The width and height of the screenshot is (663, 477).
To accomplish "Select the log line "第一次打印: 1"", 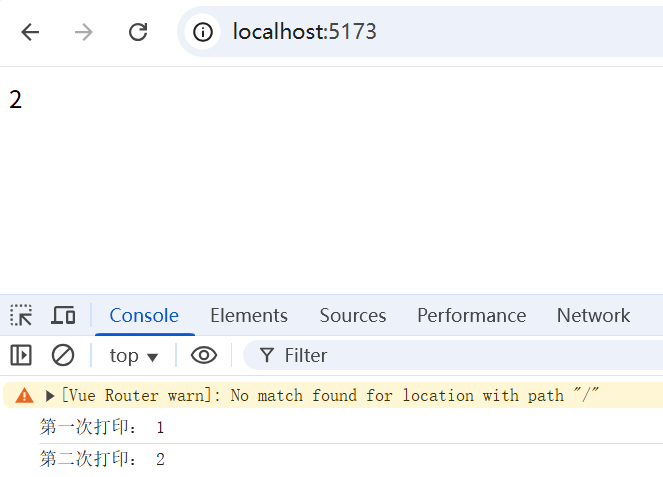I will pyautogui.click(x=102, y=427).
